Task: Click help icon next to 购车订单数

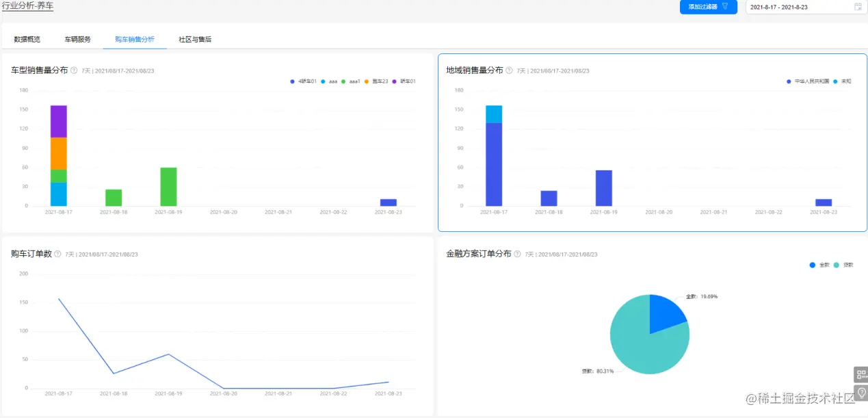Action: pyautogui.click(x=57, y=254)
